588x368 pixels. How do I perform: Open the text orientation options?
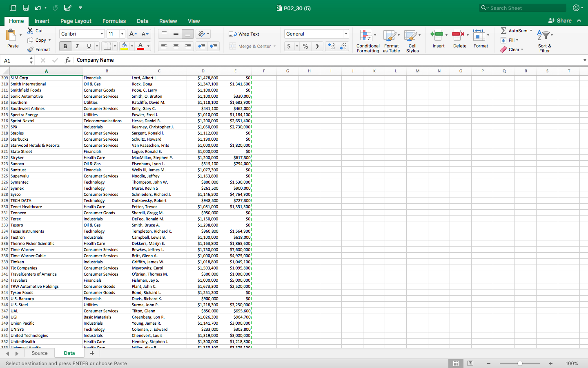pos(203,34)
